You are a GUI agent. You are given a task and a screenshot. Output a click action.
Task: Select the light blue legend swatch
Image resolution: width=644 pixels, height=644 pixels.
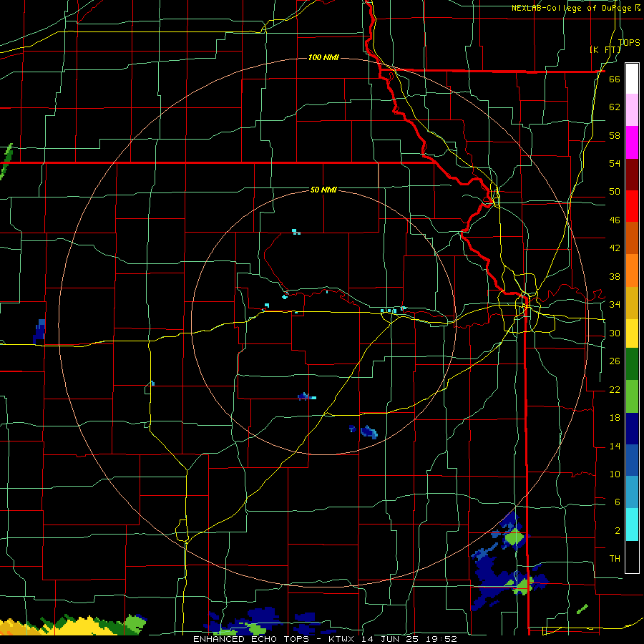click(632, 492)
